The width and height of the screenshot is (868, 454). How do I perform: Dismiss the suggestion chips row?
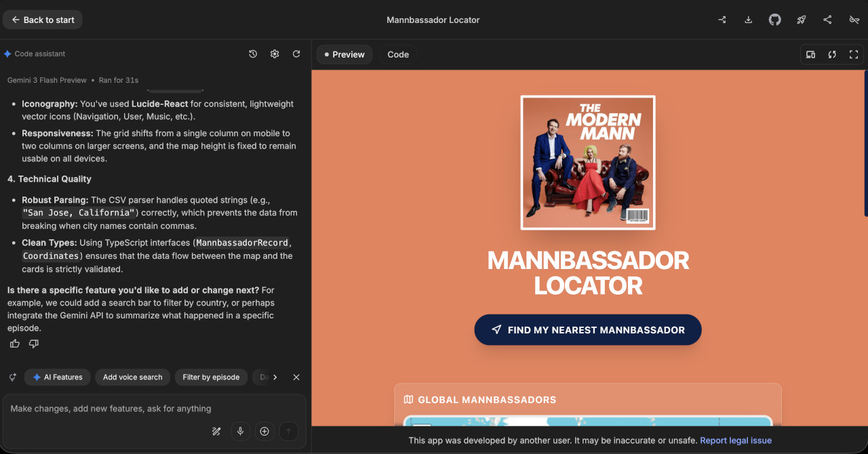[x=296, y=377]
